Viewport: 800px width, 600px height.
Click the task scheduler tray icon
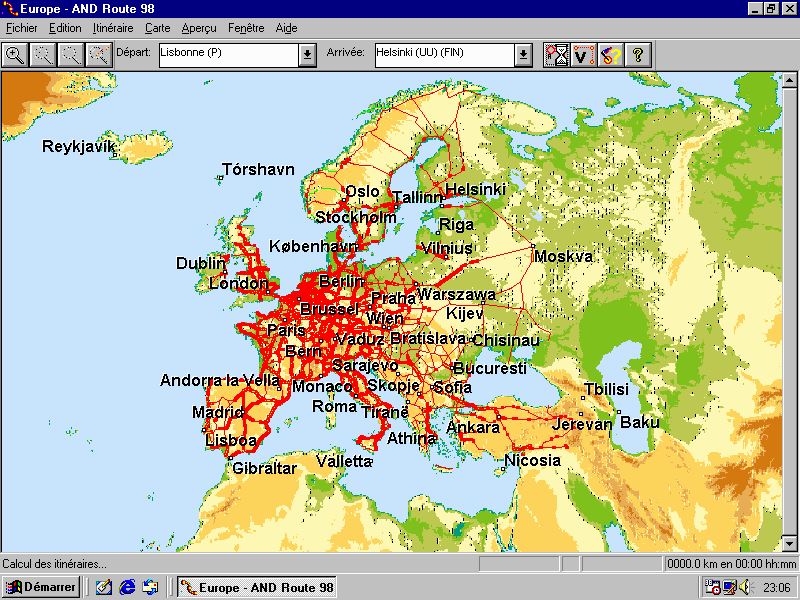(x=712, y=587)
